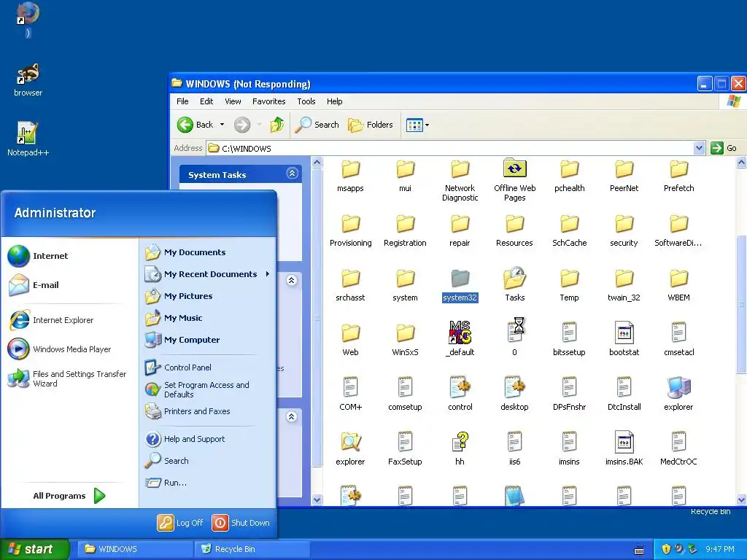Viewport: 747px width, 560px height.
Task: Launch Windows Media Player from Start menu
Action: (x=60, y=349)
